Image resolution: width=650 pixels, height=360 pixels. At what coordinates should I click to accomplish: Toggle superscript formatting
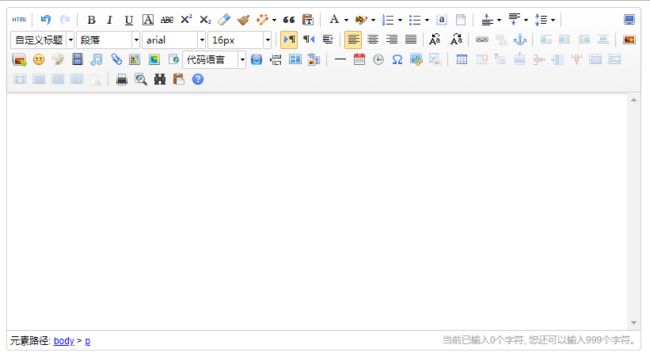[186, 19]
